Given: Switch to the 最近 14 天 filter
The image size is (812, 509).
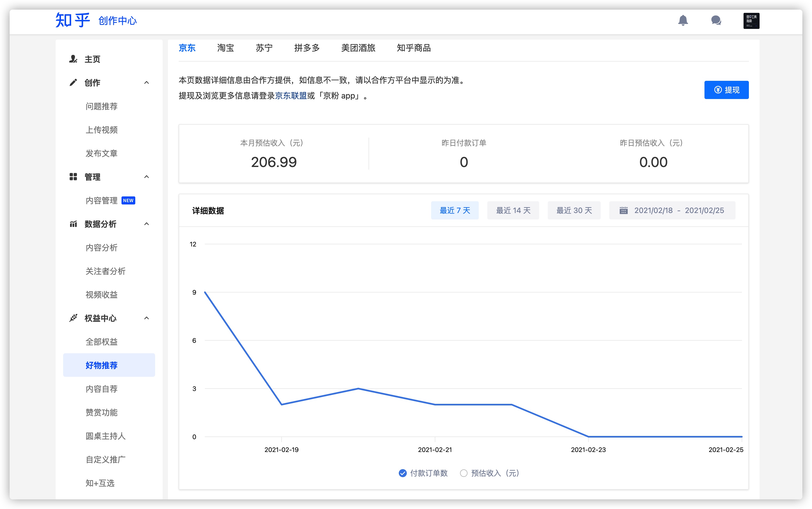Looking at the screenshot, I should click(x=513, y=210).
